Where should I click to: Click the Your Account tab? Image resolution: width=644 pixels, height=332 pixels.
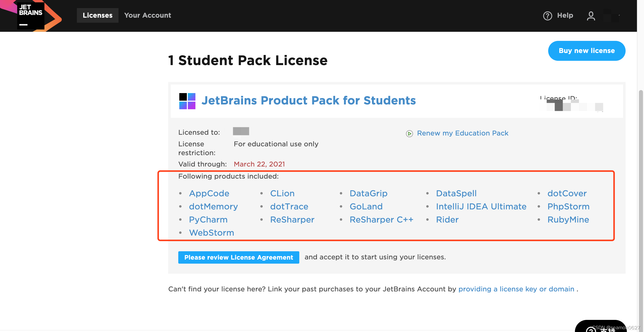[x=148, y=14]
